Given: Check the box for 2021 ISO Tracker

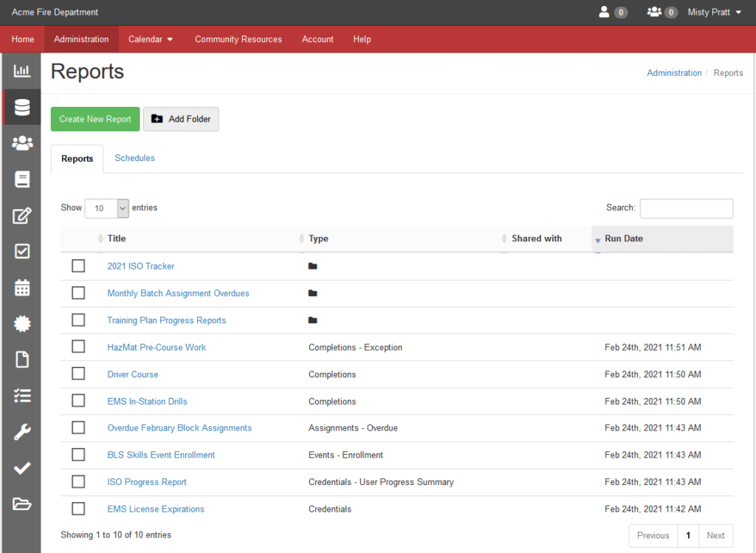Looking at the screenshot, I should pos(78,266).
